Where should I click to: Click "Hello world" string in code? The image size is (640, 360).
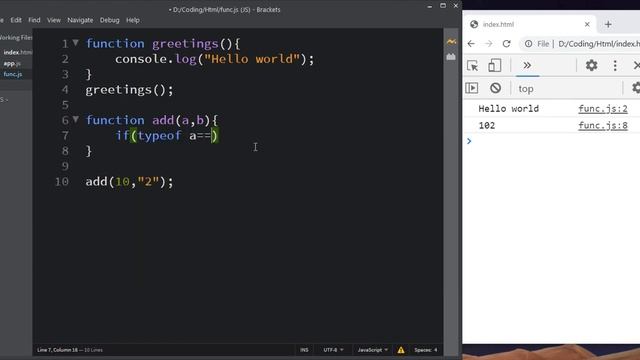(252, 59)
